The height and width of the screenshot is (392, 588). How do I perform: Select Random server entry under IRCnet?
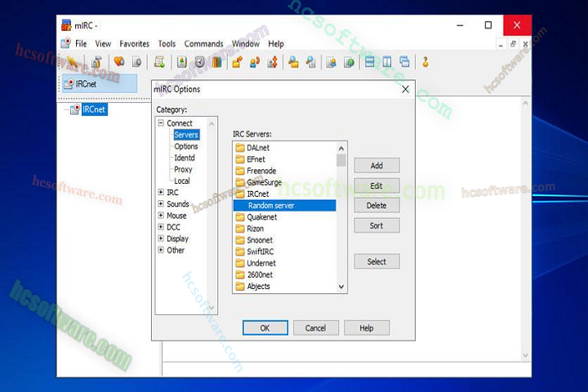(x=285, y=206)
